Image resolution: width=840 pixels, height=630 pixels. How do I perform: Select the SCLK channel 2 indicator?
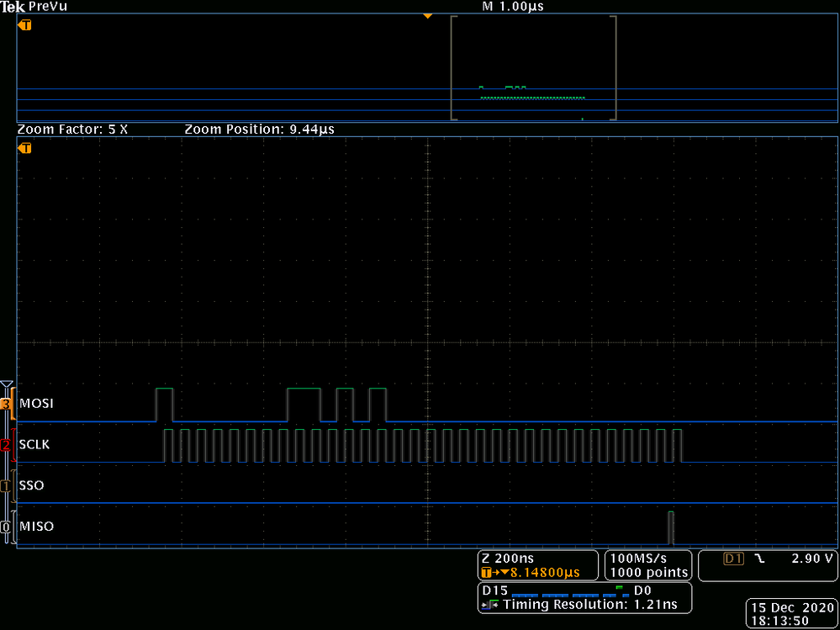click(7, 445)
